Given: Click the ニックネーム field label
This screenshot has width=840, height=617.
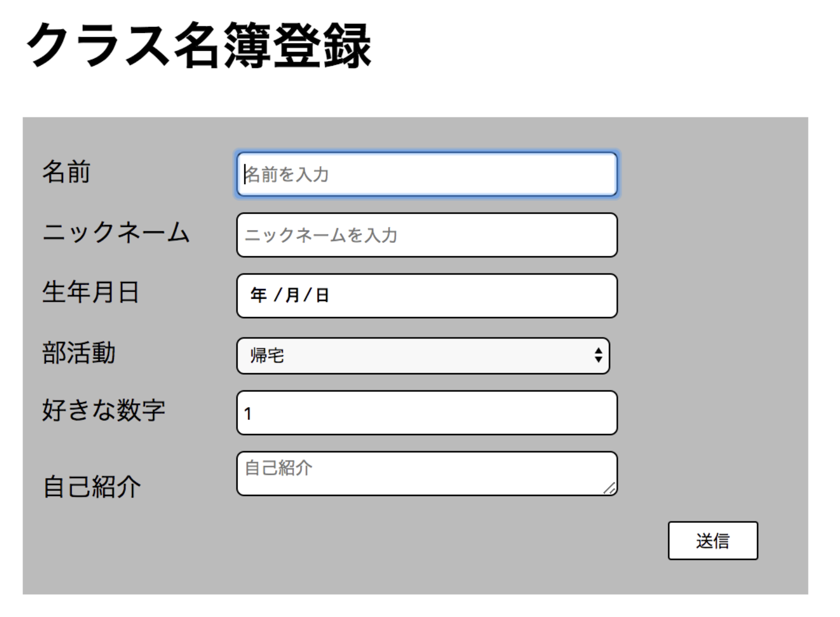Looking at the screenshot, I should 116,233.
